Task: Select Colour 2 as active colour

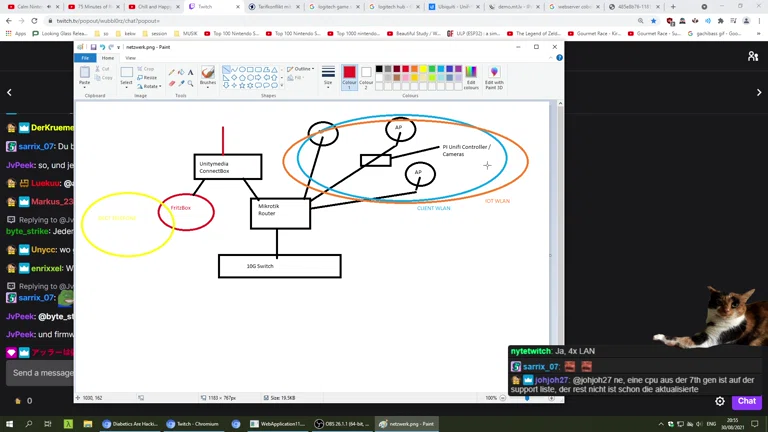Action: [x=366, y=76]
